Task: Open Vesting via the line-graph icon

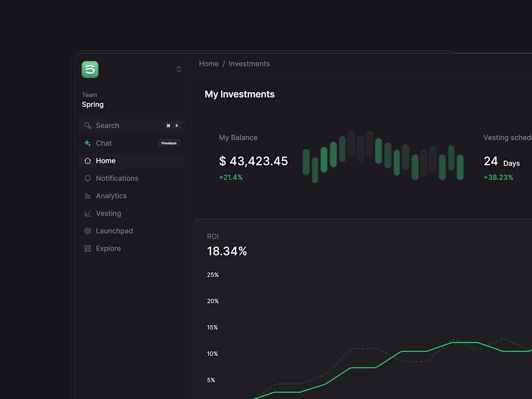Action: (x=88, y=213)
